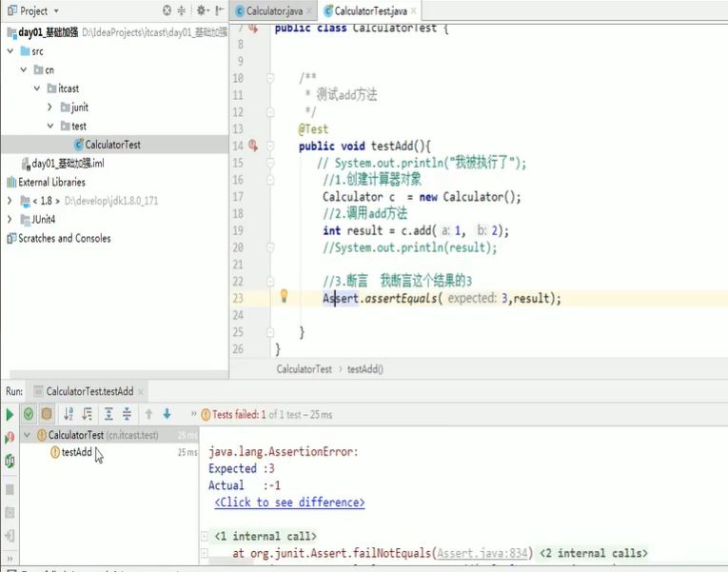Open the Project view dropdown

pyautogui.click(x=56, y=10)
